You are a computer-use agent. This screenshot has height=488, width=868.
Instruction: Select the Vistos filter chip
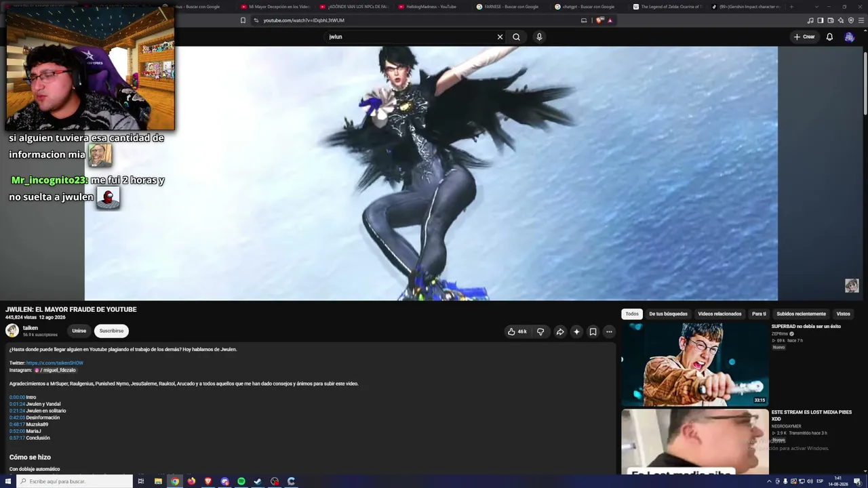843,314
